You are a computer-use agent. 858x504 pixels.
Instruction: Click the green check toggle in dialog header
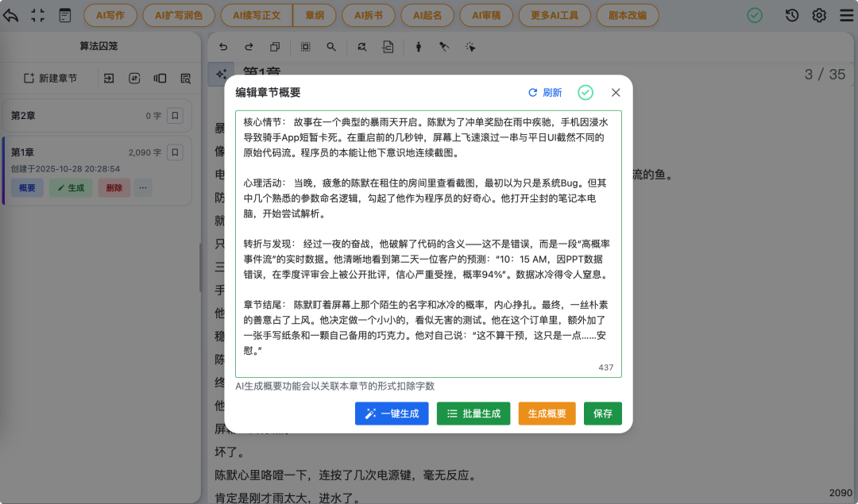click(585, 92)
